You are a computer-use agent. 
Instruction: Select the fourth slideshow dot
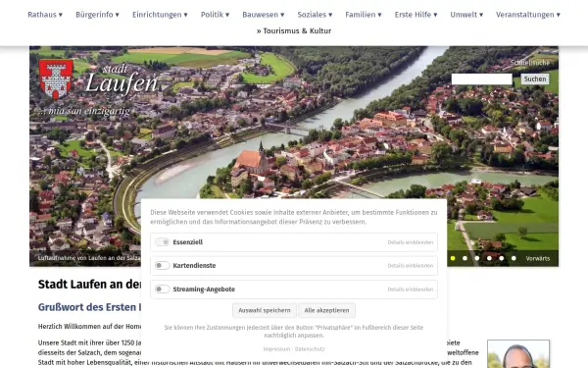click(489, 258)
